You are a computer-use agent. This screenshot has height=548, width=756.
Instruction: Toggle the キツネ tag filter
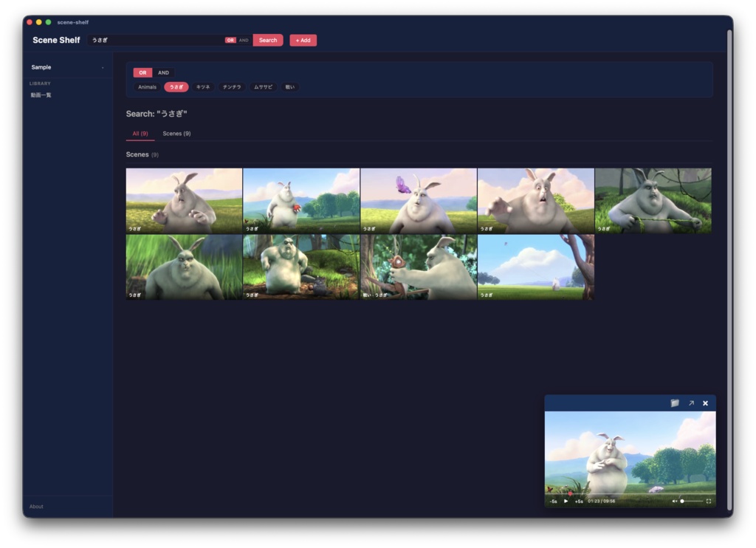203,87
